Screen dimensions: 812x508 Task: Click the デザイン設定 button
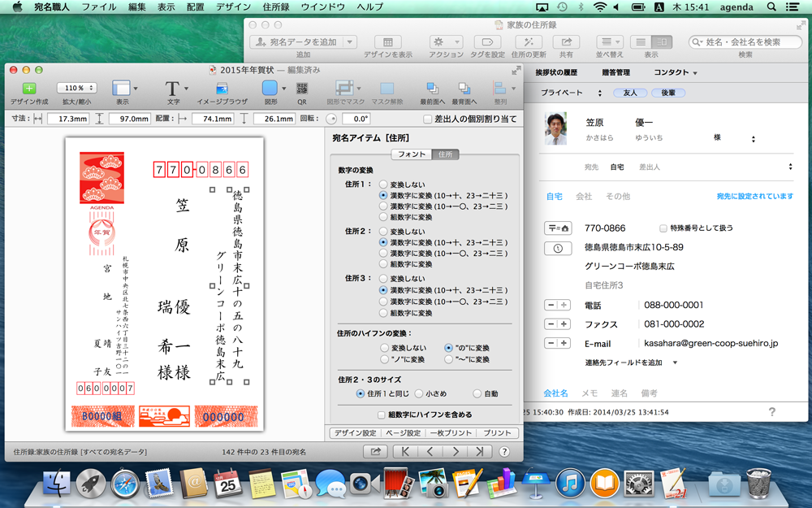pos(354,433)
